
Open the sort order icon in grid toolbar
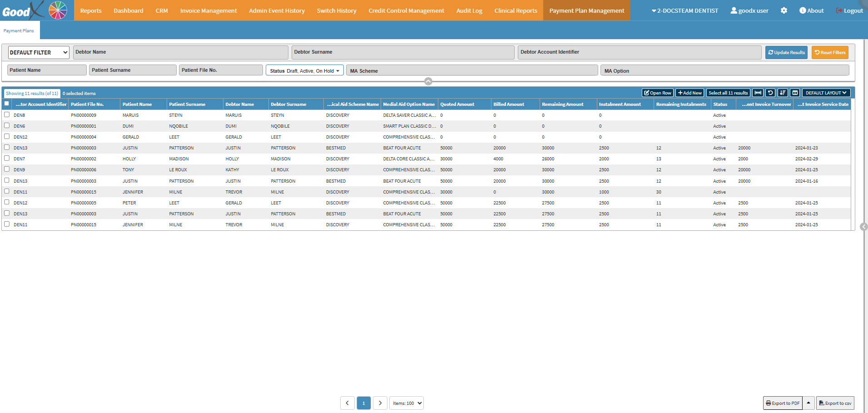point(783,93)
